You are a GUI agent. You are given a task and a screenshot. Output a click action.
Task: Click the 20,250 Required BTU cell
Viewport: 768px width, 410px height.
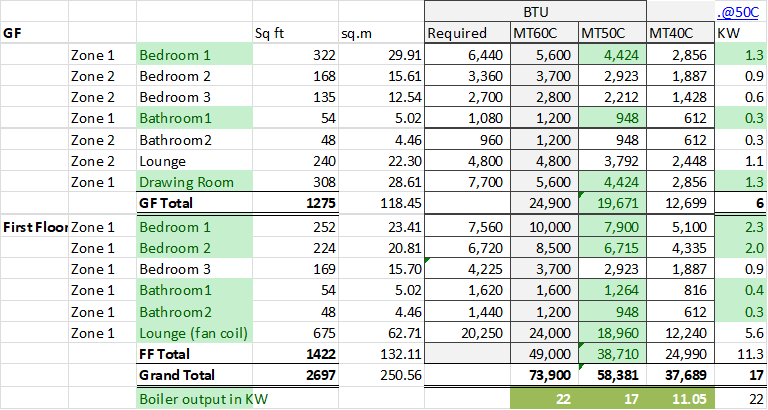pos(466,333)
